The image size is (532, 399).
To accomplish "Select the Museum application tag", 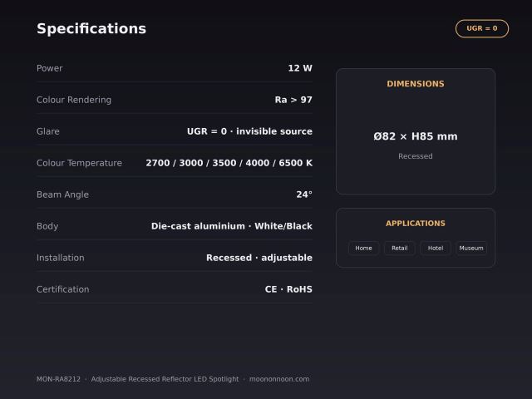I will [x=471, y=248].
